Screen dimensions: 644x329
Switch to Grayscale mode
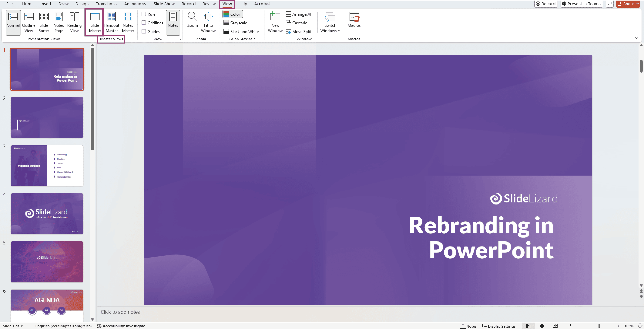click(235, 23)
